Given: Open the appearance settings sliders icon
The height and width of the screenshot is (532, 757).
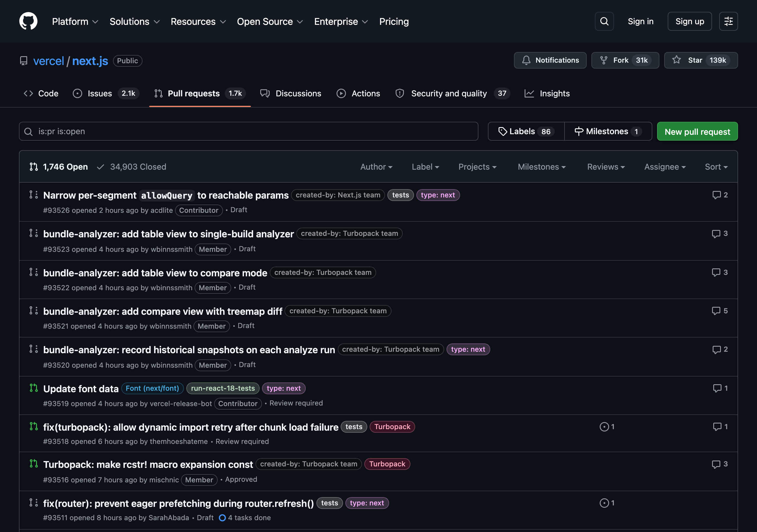Looking at the screenshot, I should 728,21.
